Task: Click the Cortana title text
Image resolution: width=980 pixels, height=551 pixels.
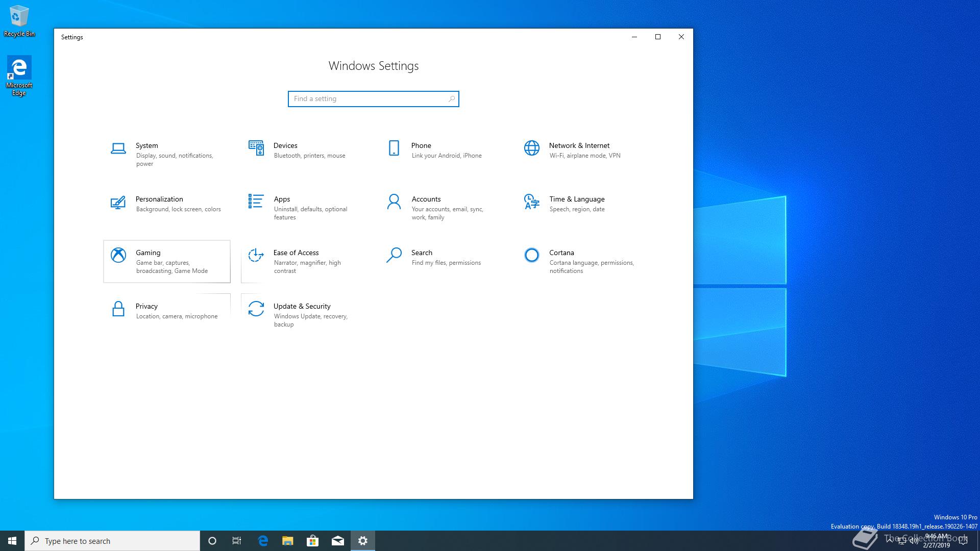Action: [x=561, y=253]
